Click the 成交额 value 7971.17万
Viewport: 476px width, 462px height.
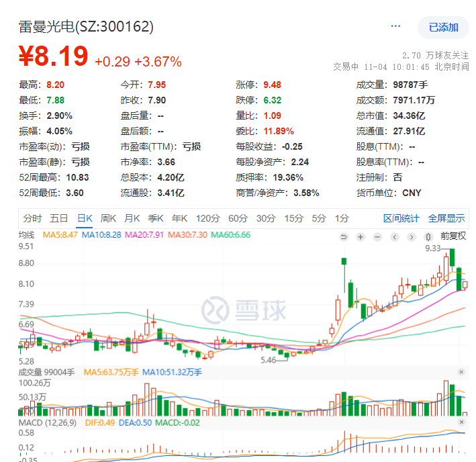tap(414, 100)
